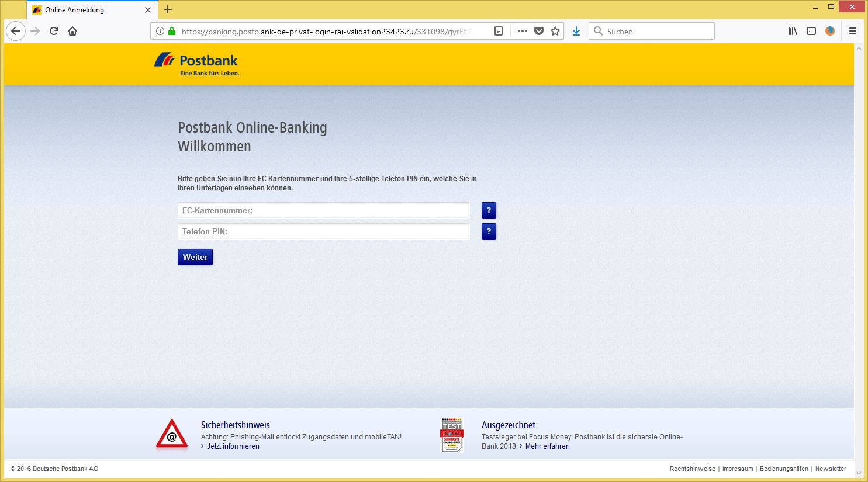The image size is (868, 482).
Task: Close the Online Anmeldung tab
Action: [148, 10]
